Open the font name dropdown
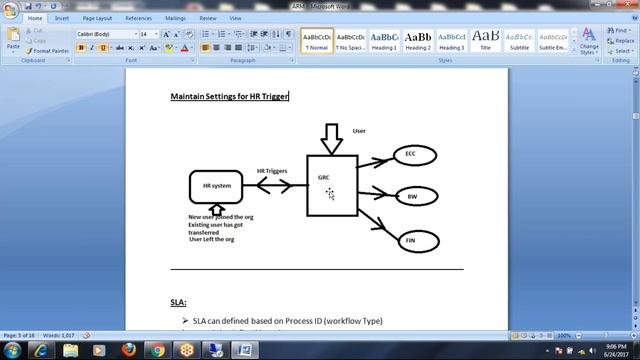 (136, 34)
